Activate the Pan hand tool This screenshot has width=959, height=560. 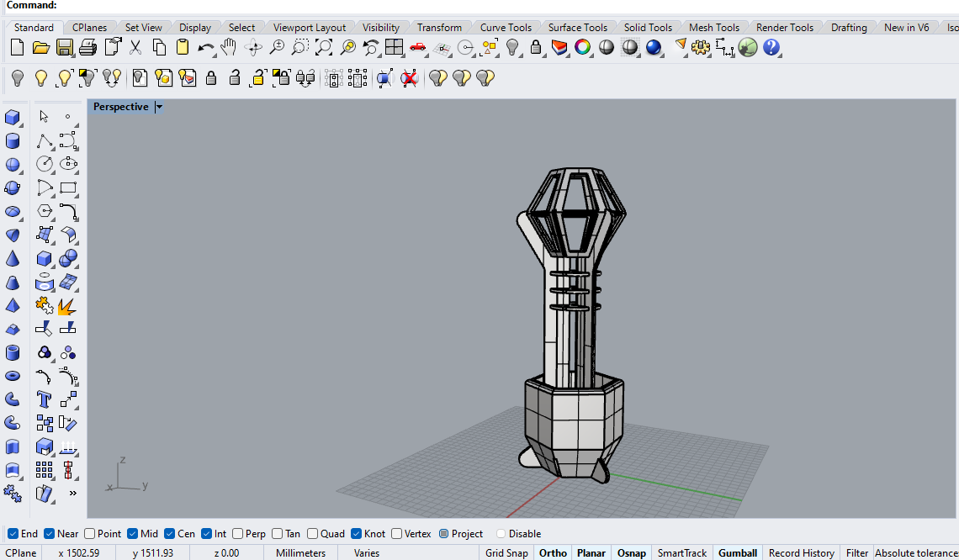click(229, 47)
